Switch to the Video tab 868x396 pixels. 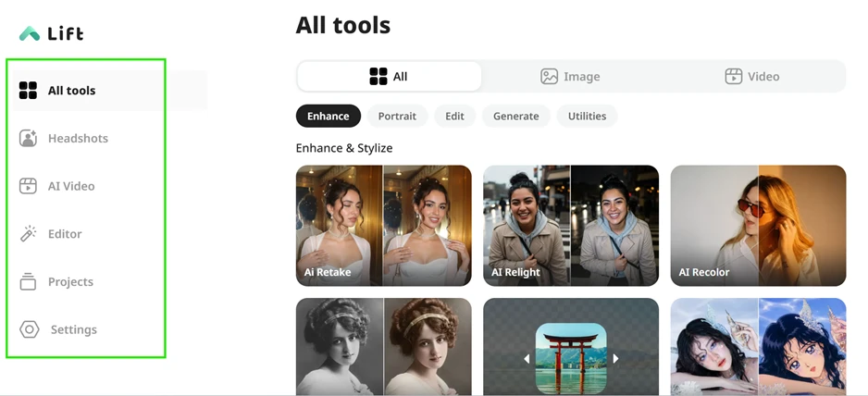[752, 77]
